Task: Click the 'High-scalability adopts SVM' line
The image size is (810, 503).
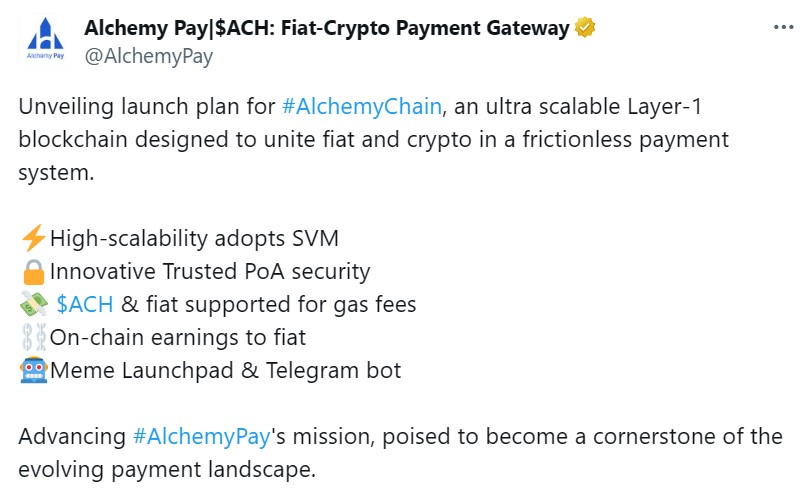Action: click(x=194, y=239)
